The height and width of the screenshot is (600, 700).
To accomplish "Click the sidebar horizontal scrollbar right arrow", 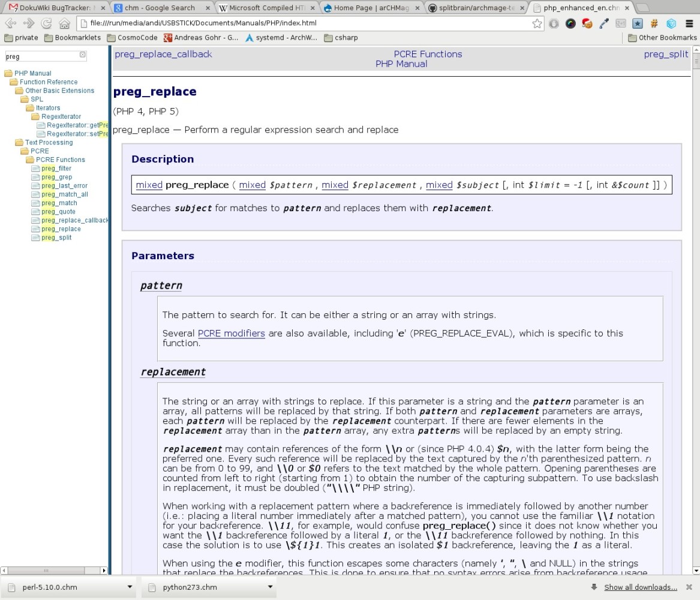I will (104, 571).
